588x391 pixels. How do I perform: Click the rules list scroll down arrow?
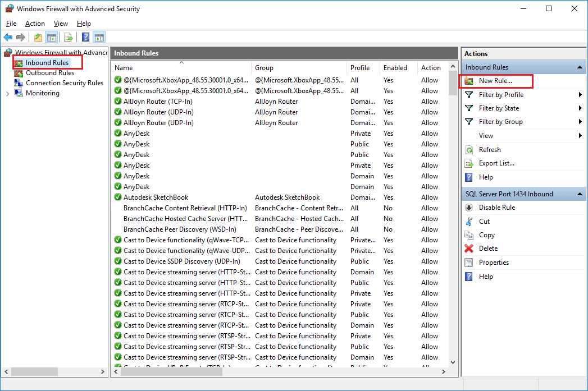453,362
